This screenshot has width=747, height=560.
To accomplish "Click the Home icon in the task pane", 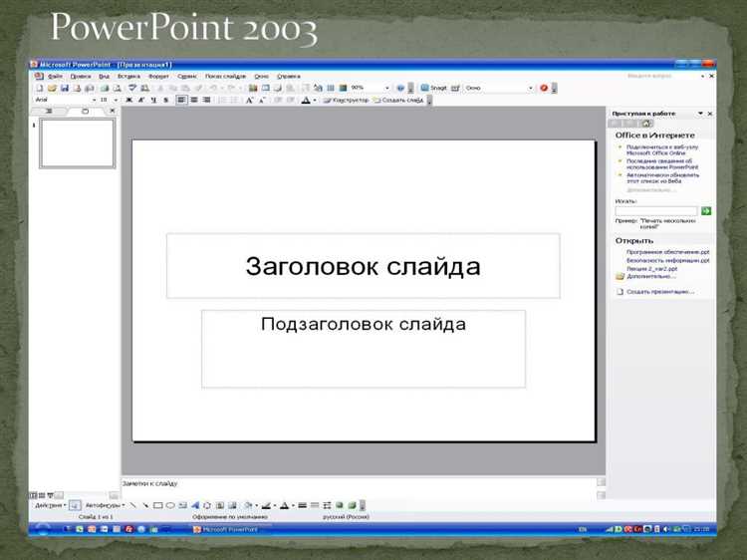I will pyautogui.click(x=646, y=124).
